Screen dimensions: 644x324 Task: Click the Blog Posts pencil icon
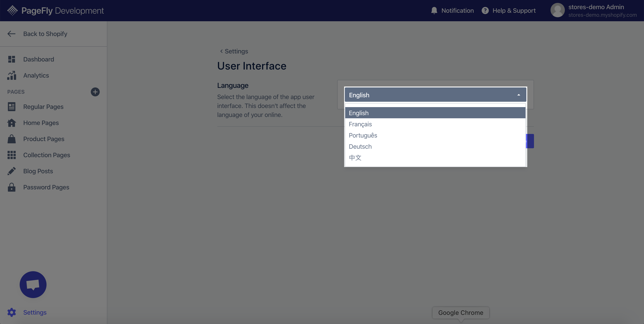coord(11,171)
